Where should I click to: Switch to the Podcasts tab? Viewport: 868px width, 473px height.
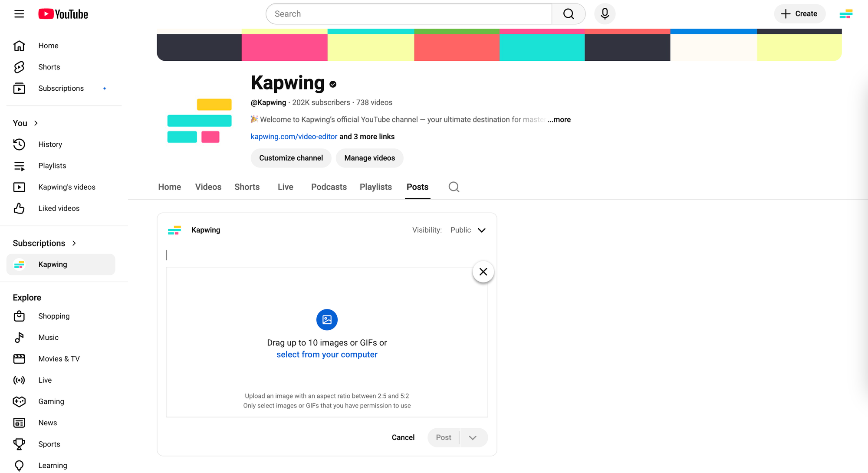329,187
